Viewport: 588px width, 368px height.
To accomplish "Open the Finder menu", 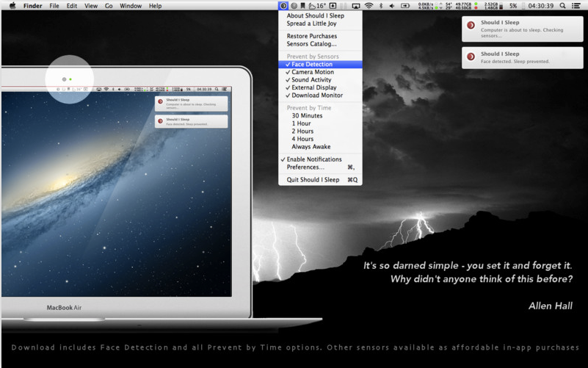I will [32, 6].
